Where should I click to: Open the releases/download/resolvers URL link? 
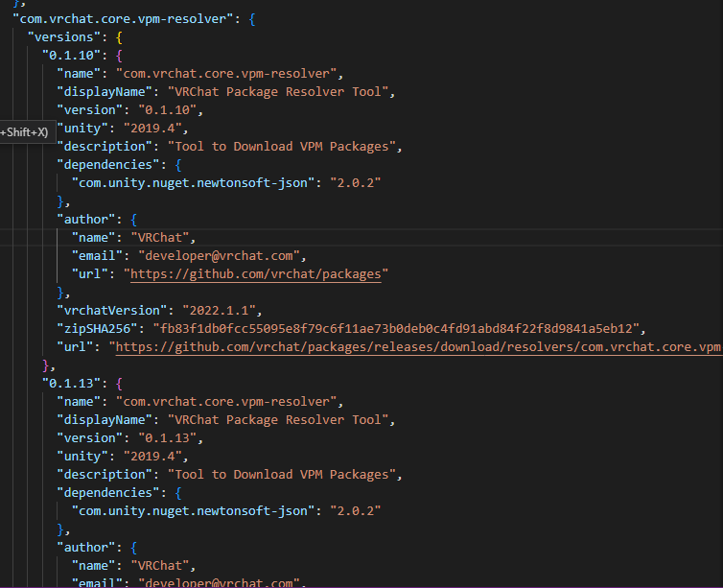click(x=419, y=347)
